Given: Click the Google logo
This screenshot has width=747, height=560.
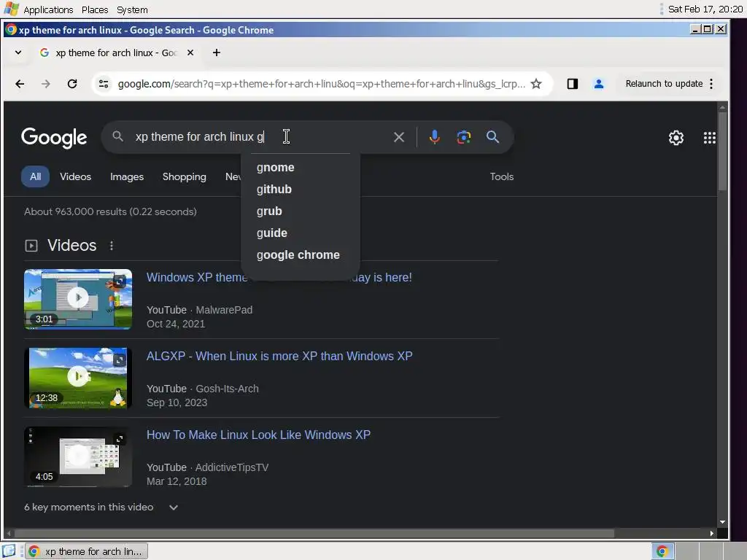Looking at the screenshot, I should point(54,138).
